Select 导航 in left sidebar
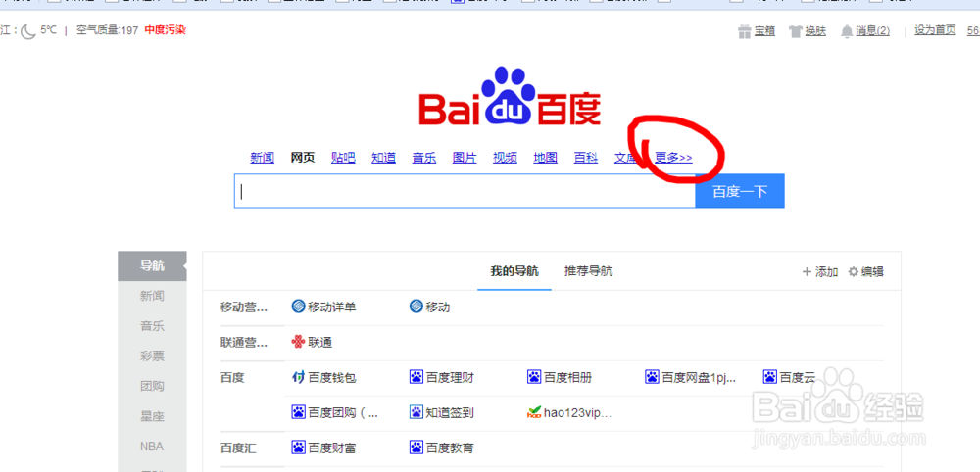Screen dimensions: 980x472 click(x=152, y=266)
